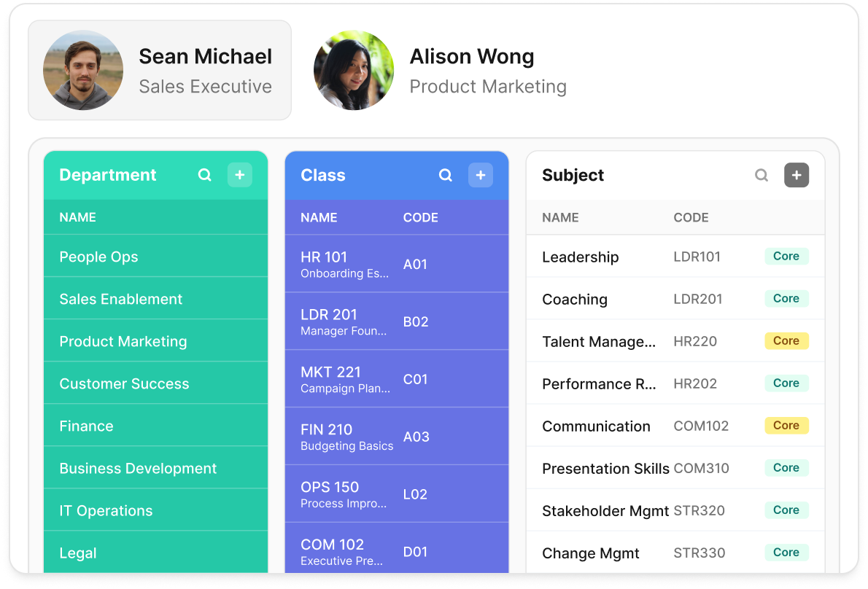Image resolution: width=868 pixels, height=589 pixels.
Task: Select Sales Enablement department row
Action: 155,299
